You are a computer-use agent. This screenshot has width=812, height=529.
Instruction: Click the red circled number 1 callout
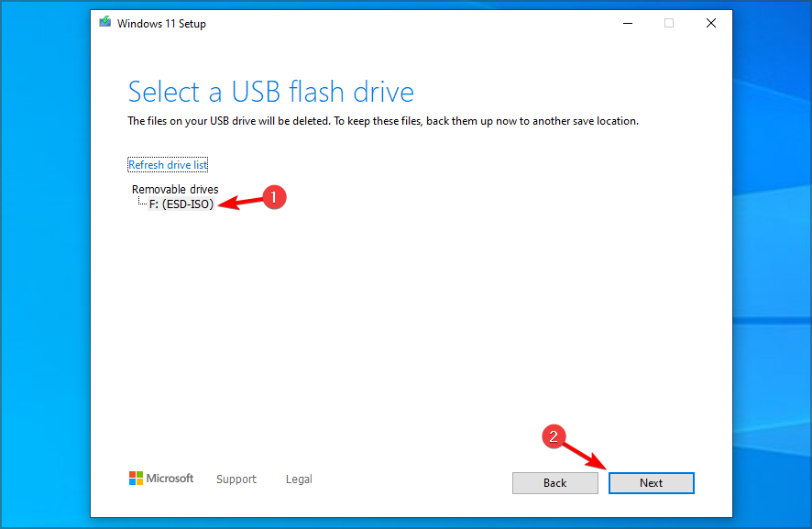point(275,197)
